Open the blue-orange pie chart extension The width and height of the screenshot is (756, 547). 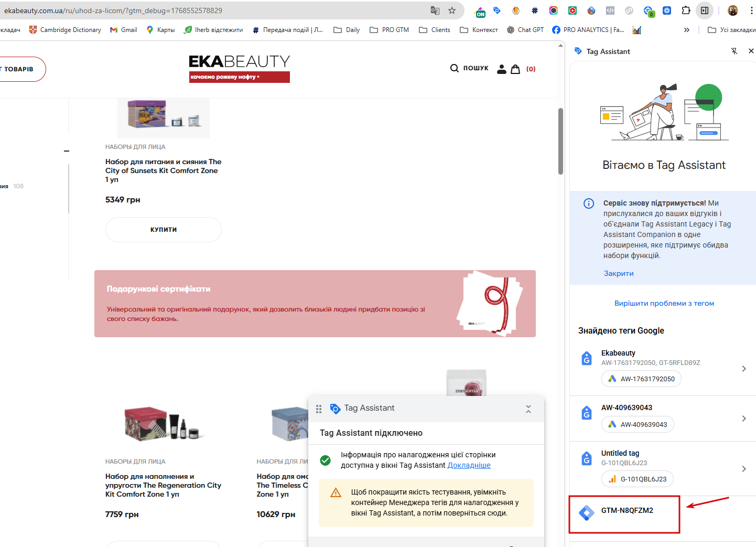pos(591,10)
